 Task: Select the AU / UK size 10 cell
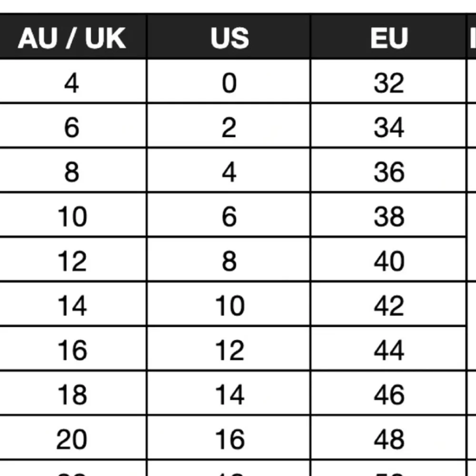[72, 215]
